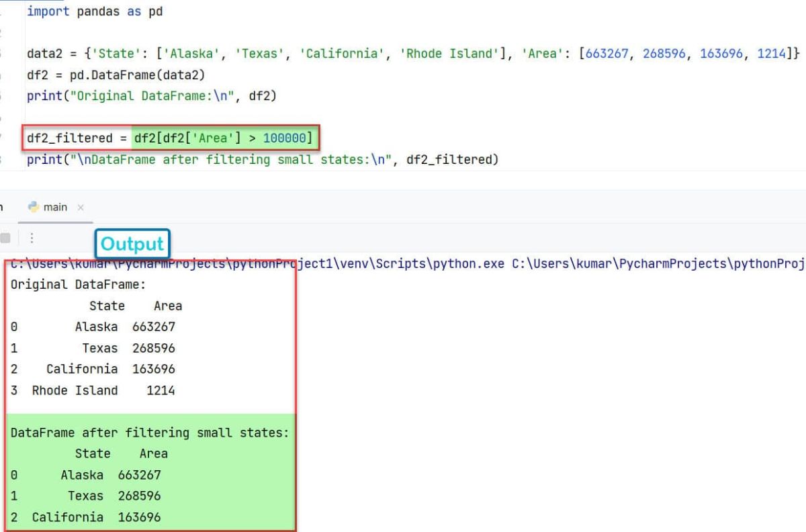Image resolution: width=806 pixels, height=532 pixels.
Task: Click the import keyword on line 1
Action: pos(48,11)
